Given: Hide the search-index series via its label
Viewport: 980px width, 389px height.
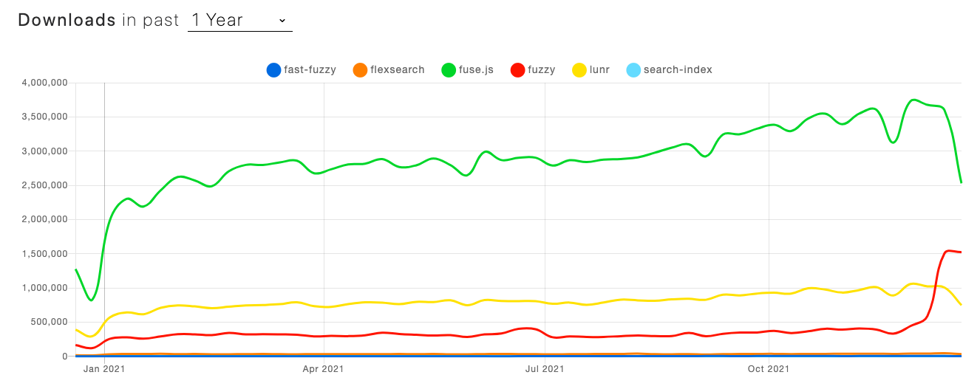Looking at the screenshot, I should tap(679, 70).
